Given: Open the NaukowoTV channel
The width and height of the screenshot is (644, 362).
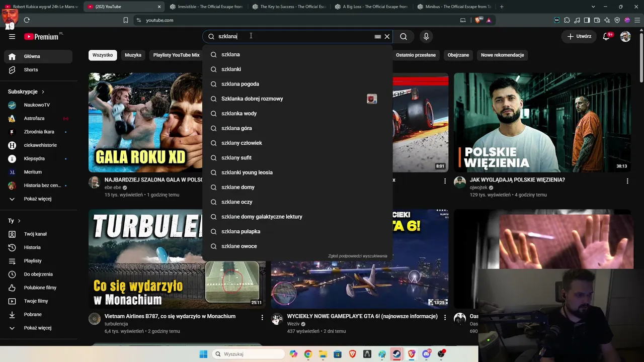Looking at the screenshot, I should pyautogui.click(x=38, y=105).
